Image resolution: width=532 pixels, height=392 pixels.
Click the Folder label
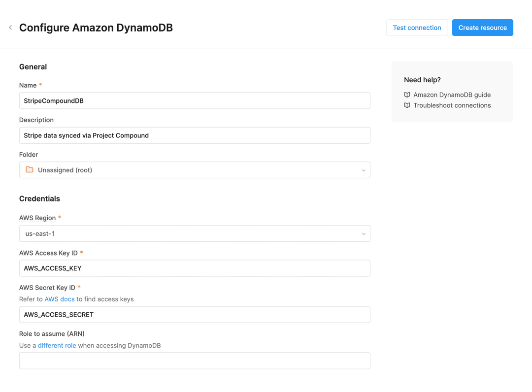[x=29, y=155]
